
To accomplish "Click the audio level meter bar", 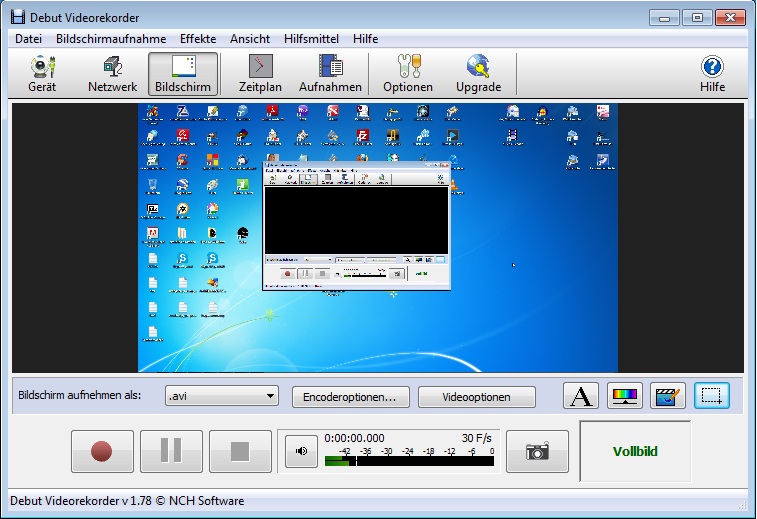I will [409, 461].
